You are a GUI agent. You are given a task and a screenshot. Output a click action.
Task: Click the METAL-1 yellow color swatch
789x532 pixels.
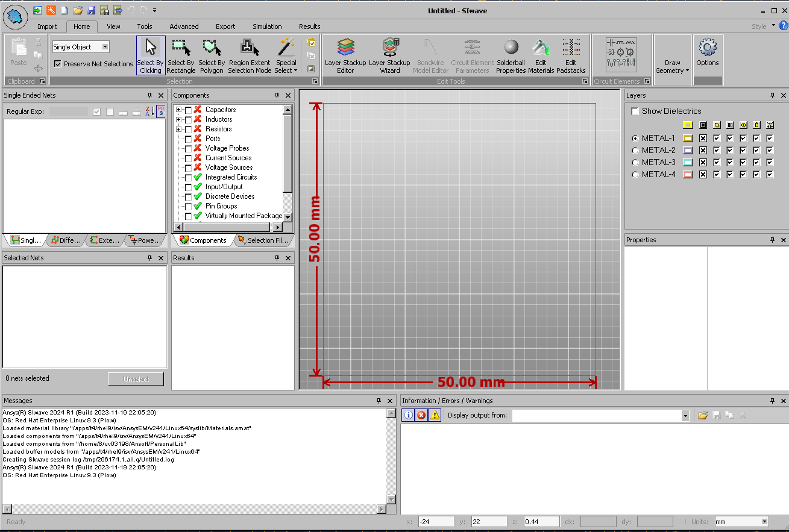(688, 139)
